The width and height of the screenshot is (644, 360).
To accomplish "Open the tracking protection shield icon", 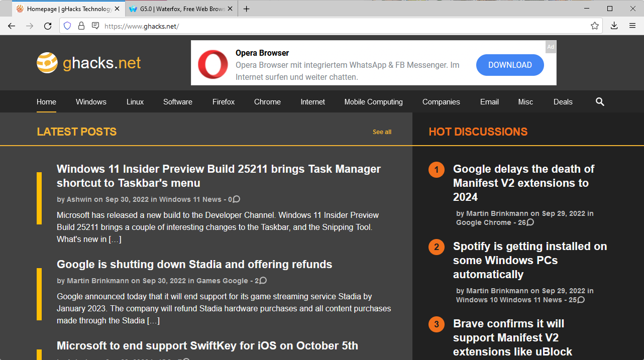I will click(x=67, y=26).
